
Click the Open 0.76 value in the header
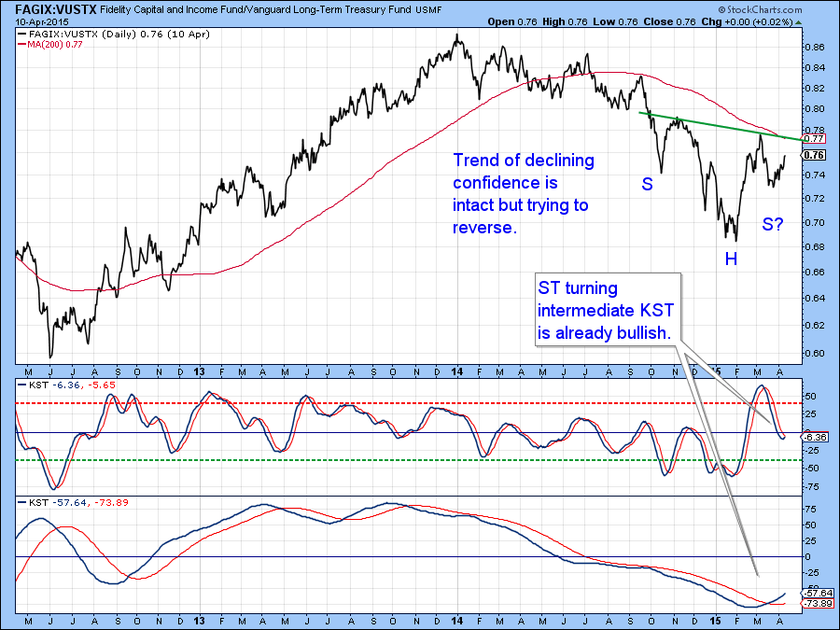[x=512, y=22]
